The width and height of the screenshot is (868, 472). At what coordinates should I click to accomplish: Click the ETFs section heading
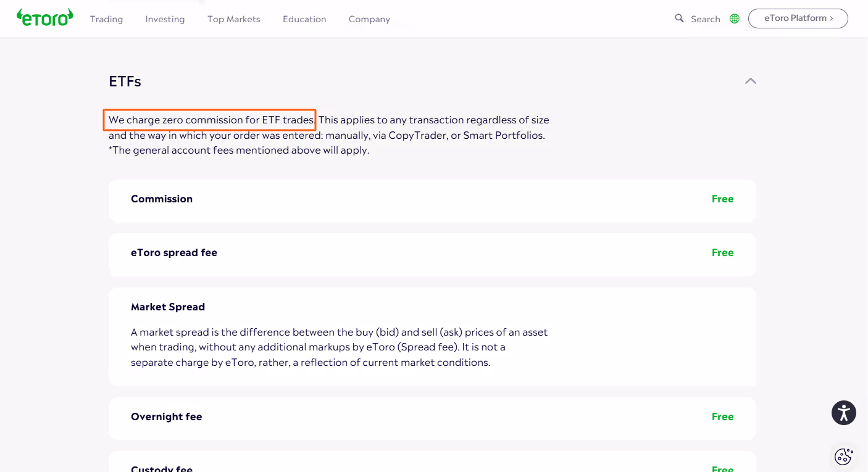125,81
